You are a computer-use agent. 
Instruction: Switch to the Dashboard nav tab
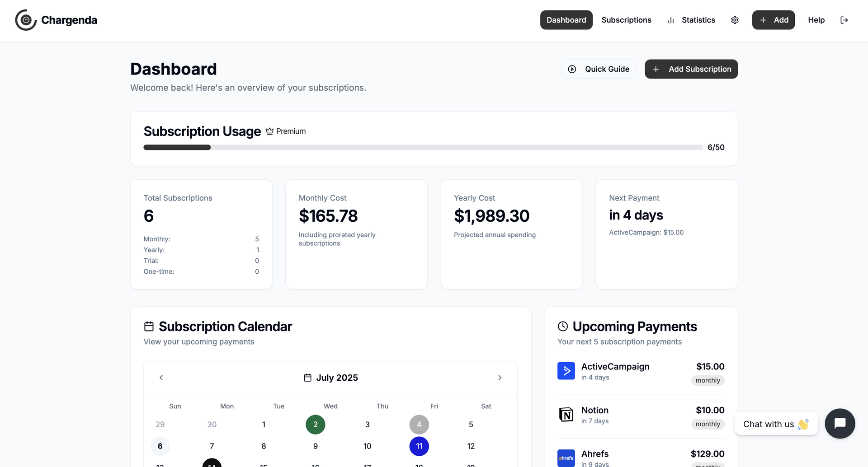coord(566,20)
